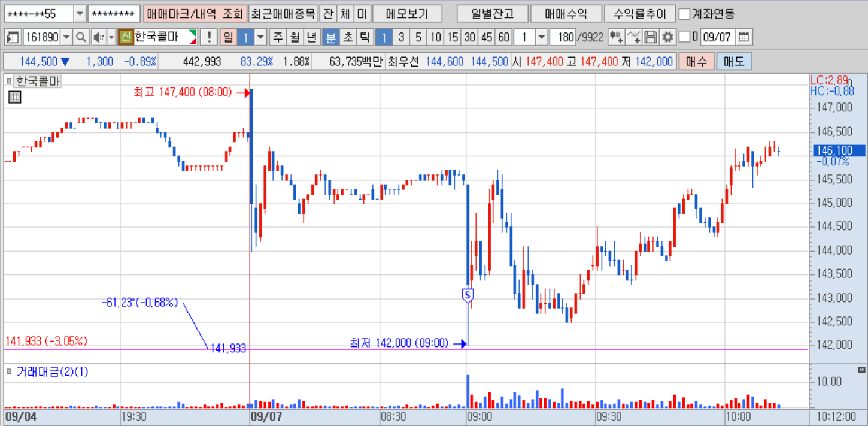Click the speaker sound alert icon
The height and width of the screenshot is (426, 868).
(x=98, y=37)
